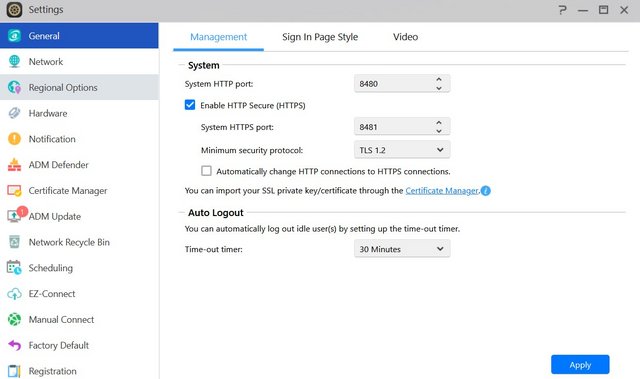Click the Certificate Manager icon
This screenshot has width=640, height=379.
pos(14,191)
